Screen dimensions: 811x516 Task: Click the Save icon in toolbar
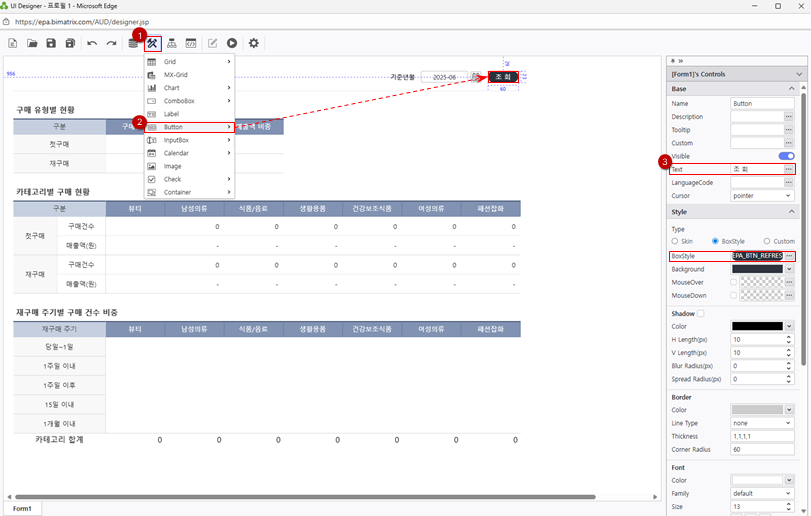click(51, 44)
